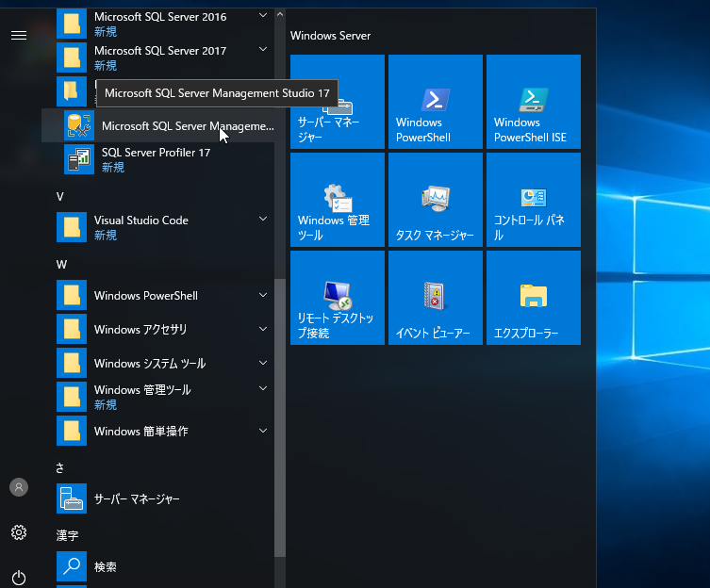This screenshot has height=588, width=710.
Task: Open the Windows Administrative Tools tile
Action: [337, 200]
